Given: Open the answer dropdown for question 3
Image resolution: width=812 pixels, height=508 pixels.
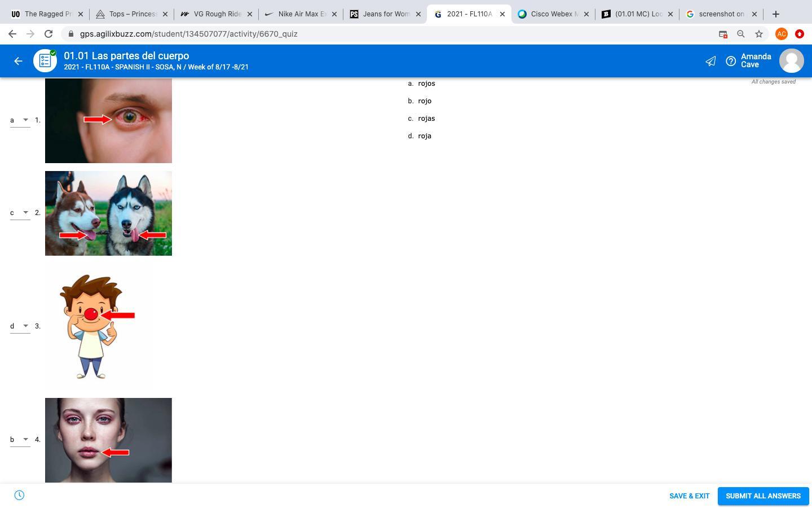Looking at the screenshot, I should (x=20, y=326).
